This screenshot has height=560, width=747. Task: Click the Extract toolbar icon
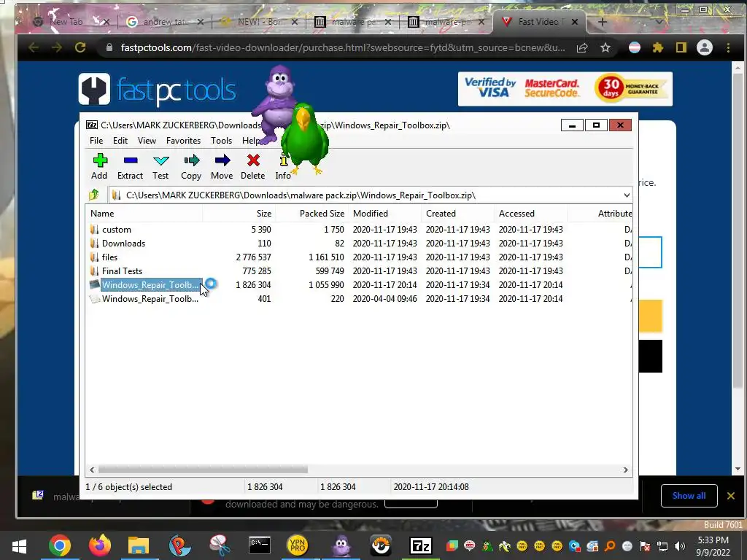130,166
